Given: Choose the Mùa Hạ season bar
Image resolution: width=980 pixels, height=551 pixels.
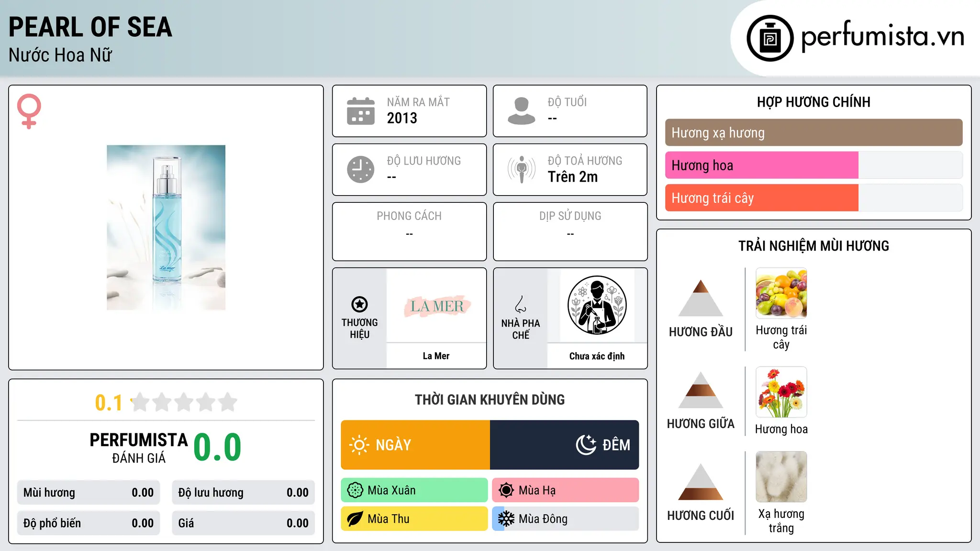Looking at the screenshot, I should [566, 490].
